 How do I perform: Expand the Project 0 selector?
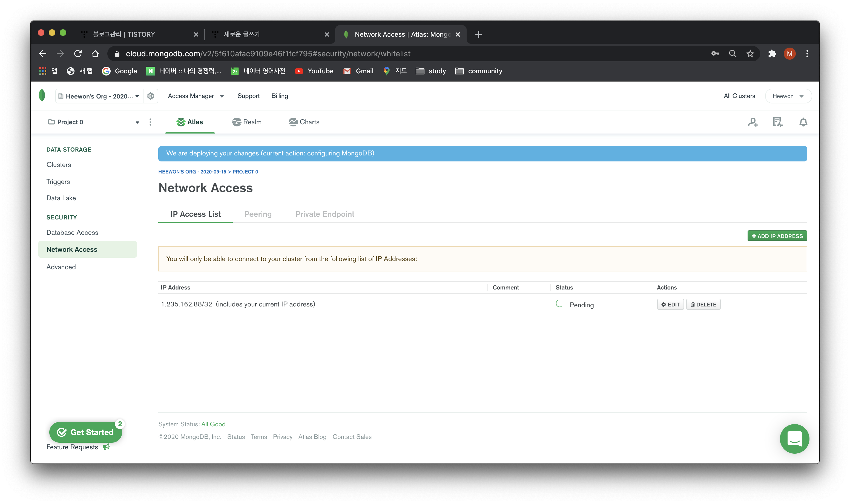(93, 122)
